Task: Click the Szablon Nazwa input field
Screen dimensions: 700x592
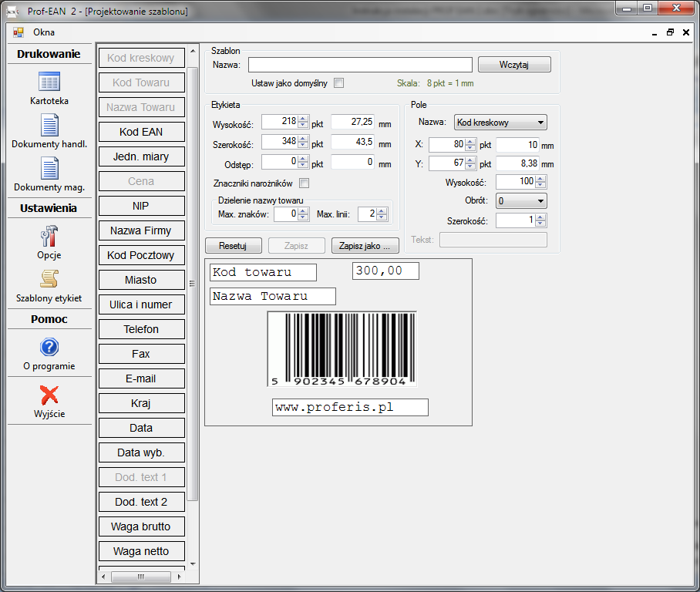Action: 360,65
